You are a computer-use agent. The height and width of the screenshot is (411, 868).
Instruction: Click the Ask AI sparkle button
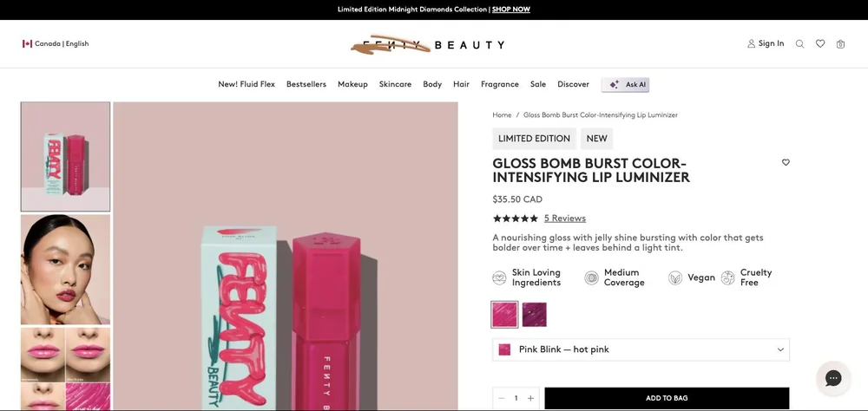[626, 85]
